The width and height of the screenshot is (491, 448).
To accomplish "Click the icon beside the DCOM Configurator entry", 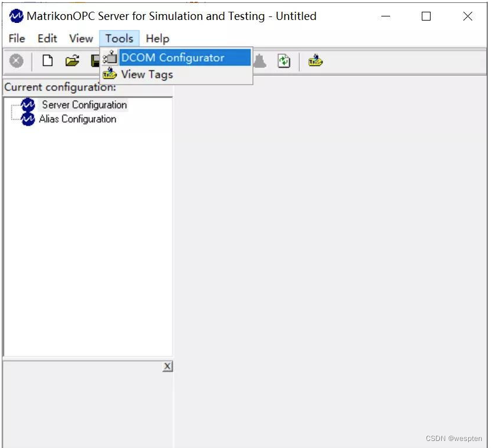I will click(110, 58).
